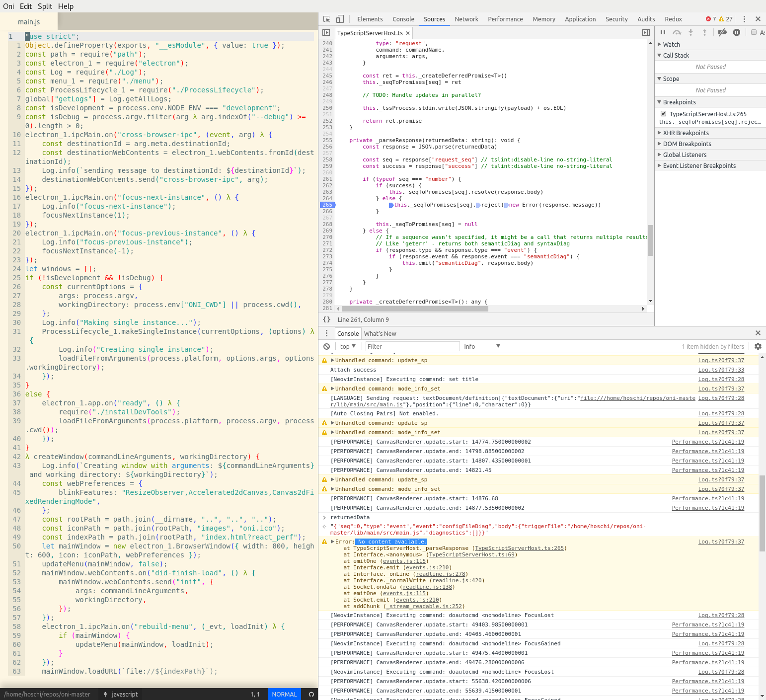Open the TypeScriptServerHost.ts:265 stack trace link
The width and height of the screenshot is (766, 700).
(520, 548)
